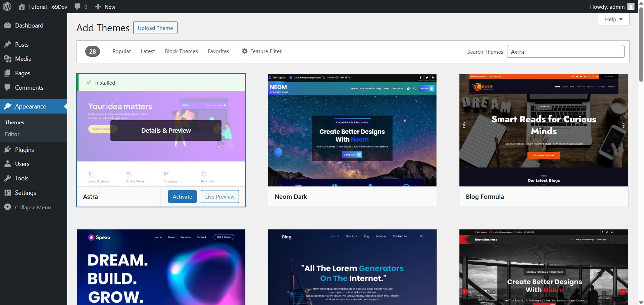644x305 pixels.
Task: Click the WordPress logo icon
Action: tap(7, 7)
